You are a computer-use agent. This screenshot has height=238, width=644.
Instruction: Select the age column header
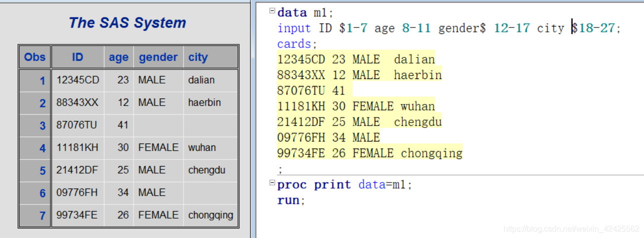click(x=118, y=57)
